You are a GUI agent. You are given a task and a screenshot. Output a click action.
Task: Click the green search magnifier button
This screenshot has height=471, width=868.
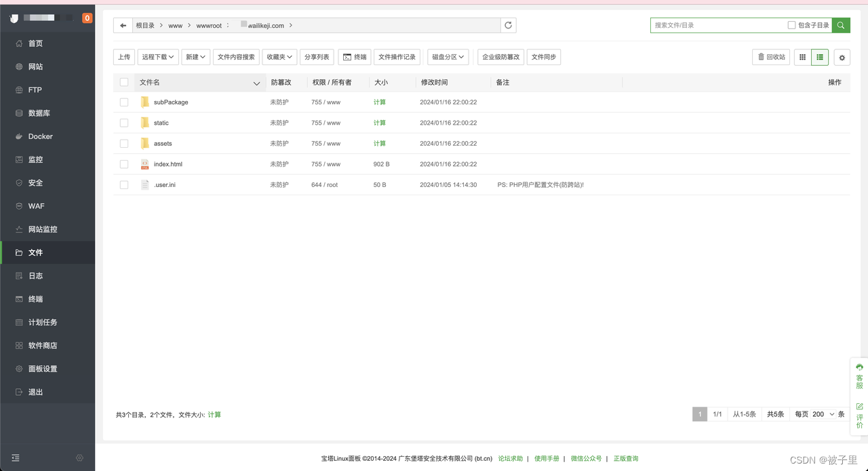[841, 25]
